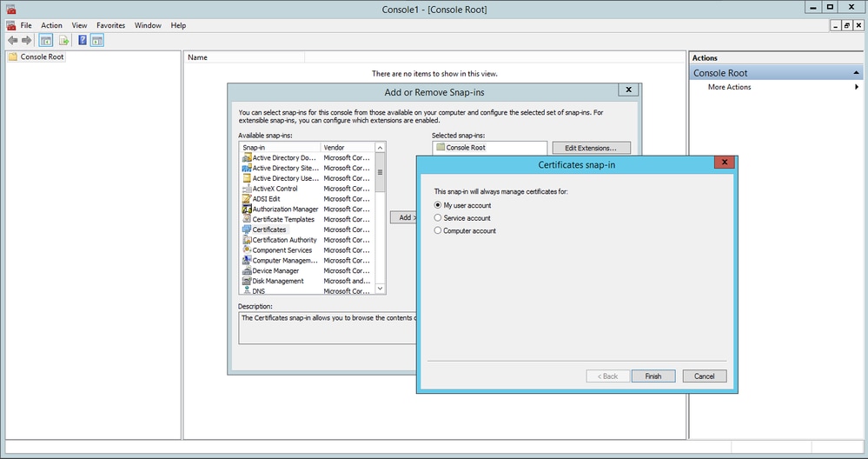Click the Add button between lists
Viewport: 868px width, 459px height.
[x=403, y=217]
